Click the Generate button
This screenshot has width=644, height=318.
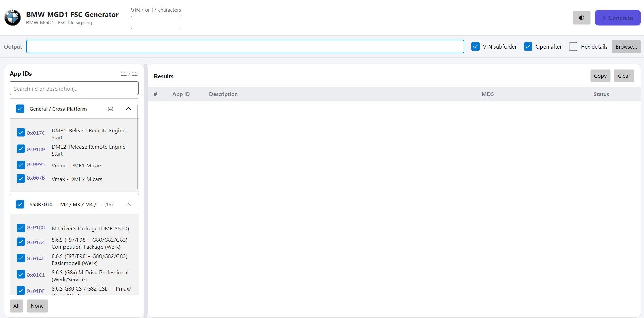click(618, 18)
